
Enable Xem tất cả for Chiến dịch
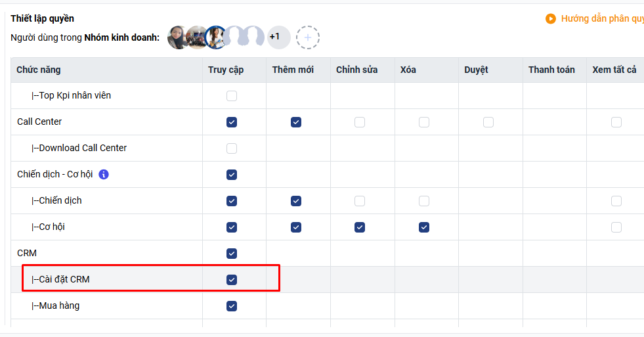point(616,201)
